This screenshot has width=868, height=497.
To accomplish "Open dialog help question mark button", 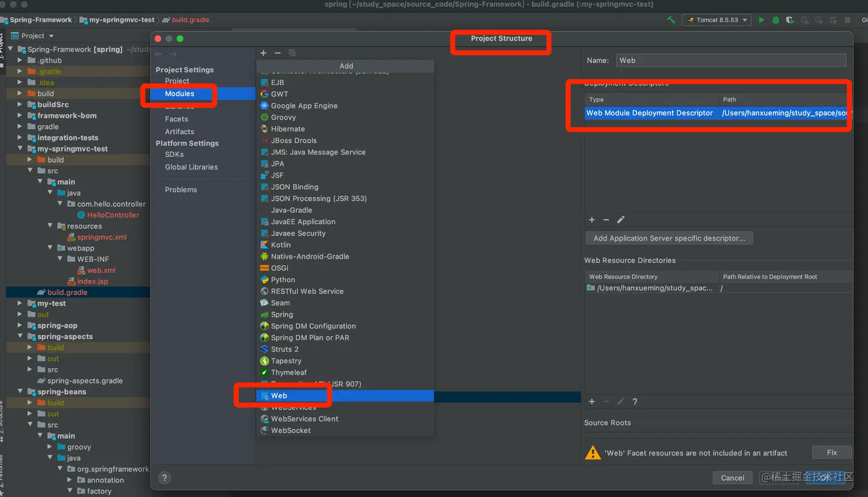I will [165, 477].
